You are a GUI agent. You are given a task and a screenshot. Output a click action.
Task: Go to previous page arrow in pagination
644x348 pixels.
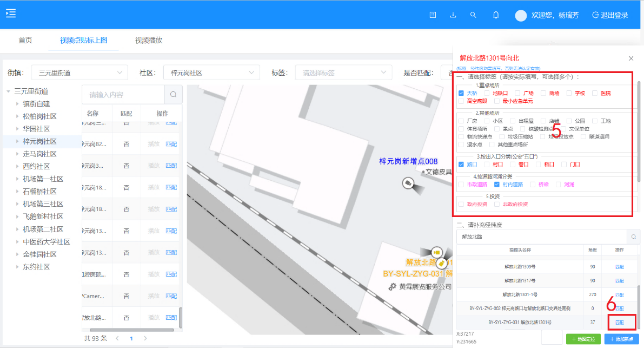pyautogui.click(x=117, y=338)
